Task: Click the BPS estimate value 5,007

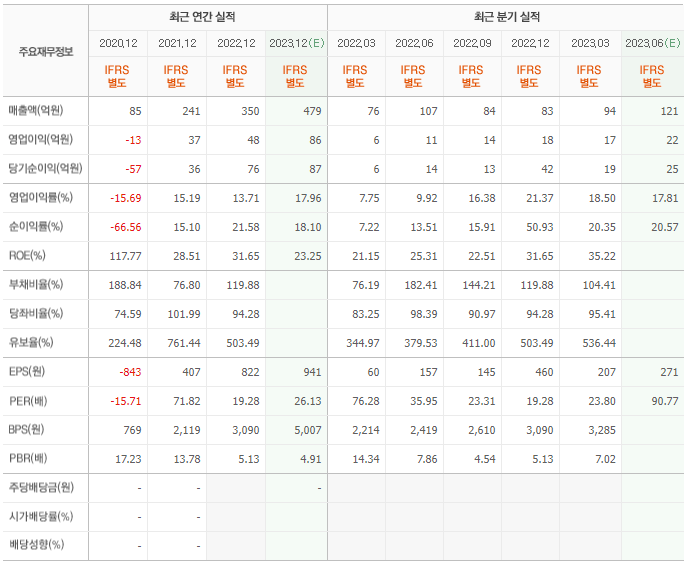Action: pos(308,430)
